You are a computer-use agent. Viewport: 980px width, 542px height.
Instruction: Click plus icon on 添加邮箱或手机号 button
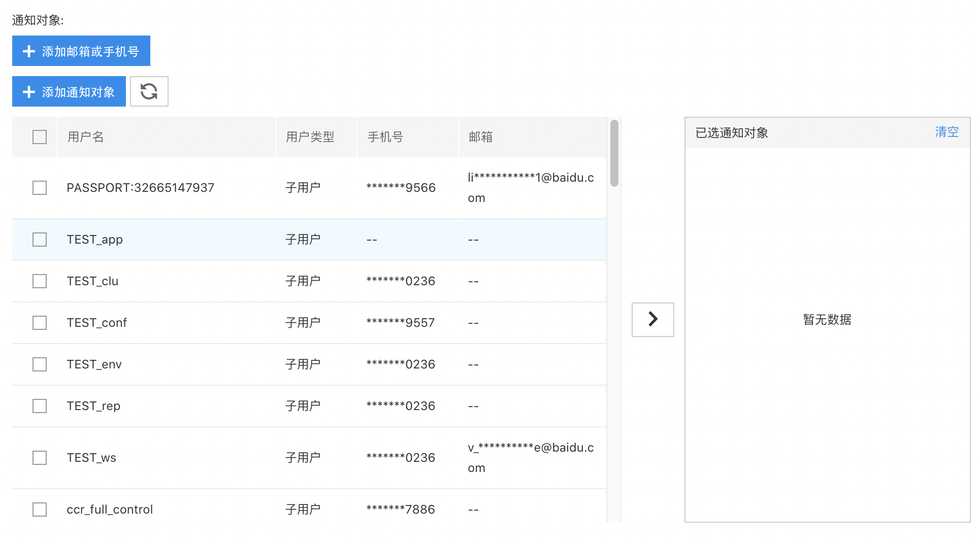pos(29,51)
